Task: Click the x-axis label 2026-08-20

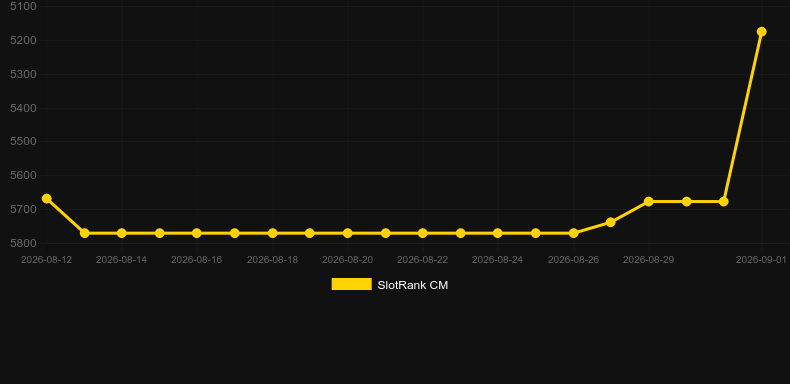Action: click(x=348, y=260)
